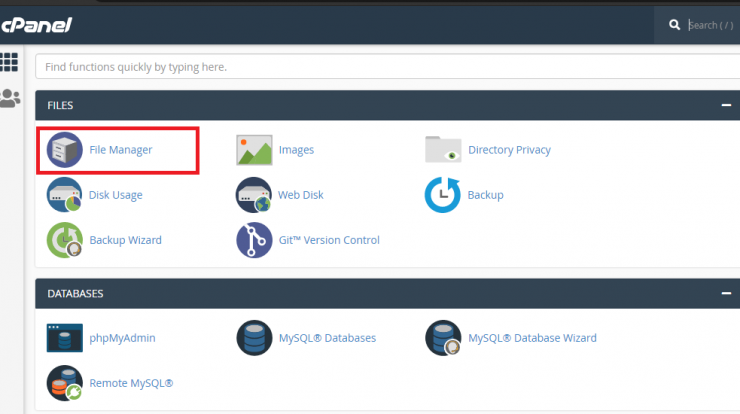This screenshot has height=414, width=740.
Task: Open the User Manager people icon
Action: [10, 98]
